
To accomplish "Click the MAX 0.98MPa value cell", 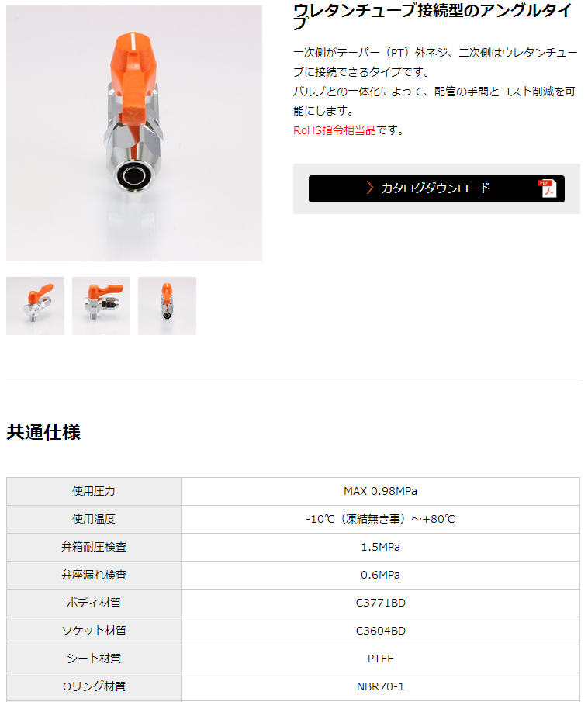I will pyautogui.click(x=380, y=491).
